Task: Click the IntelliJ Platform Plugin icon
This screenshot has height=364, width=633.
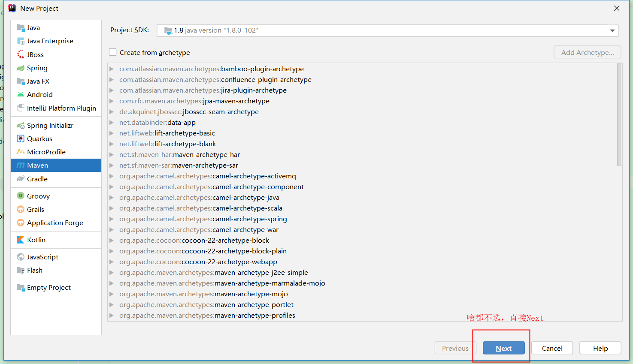Action: click(x=21, y=108)
